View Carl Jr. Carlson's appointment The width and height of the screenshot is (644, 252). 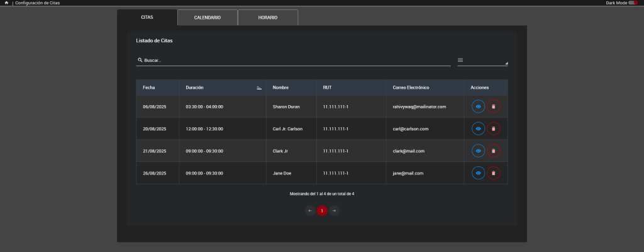pos(478,129)
